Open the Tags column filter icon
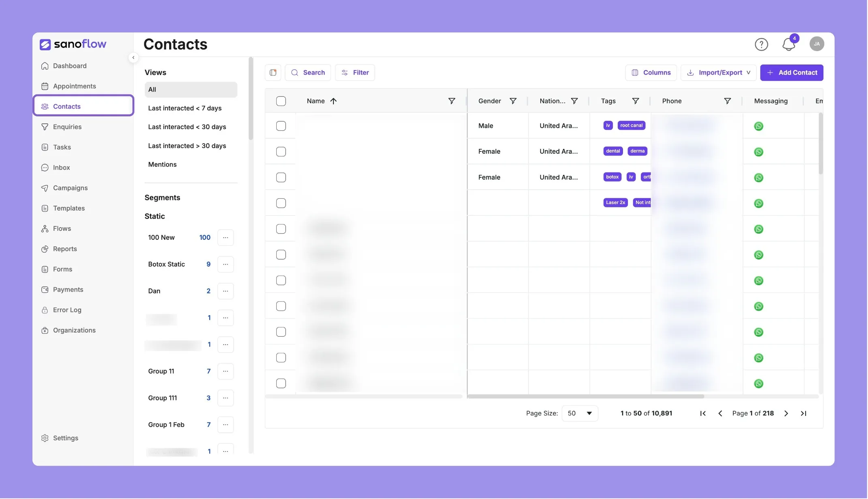This screenshot has width=868, height=499. point(636,101)
